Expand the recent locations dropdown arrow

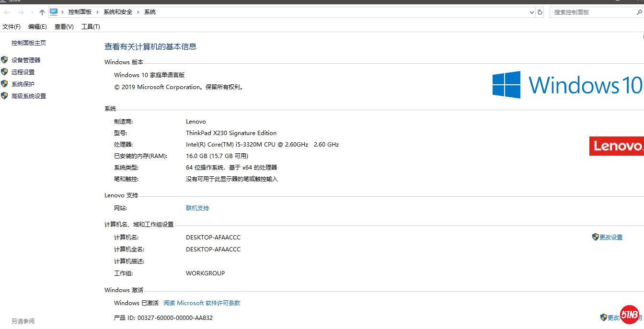(32, 12)
